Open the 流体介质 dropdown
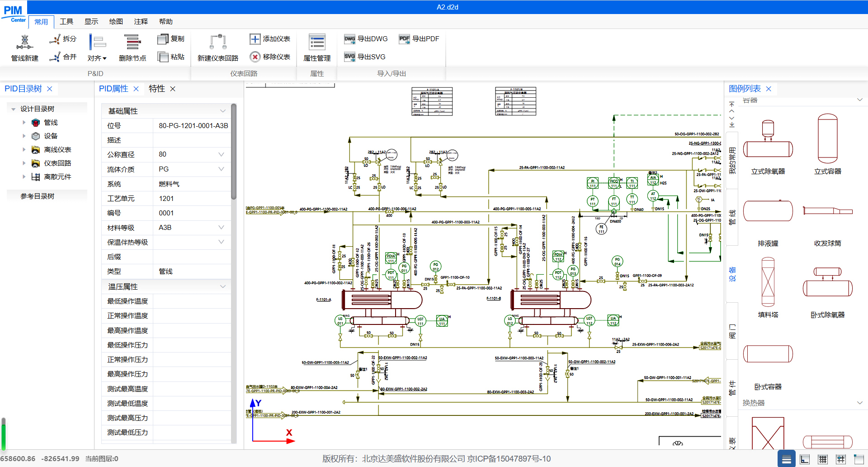 (221, 169)
